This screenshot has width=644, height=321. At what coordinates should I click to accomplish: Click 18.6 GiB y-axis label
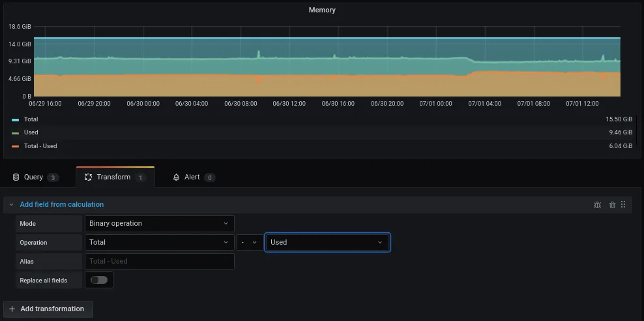click(20, 26)
